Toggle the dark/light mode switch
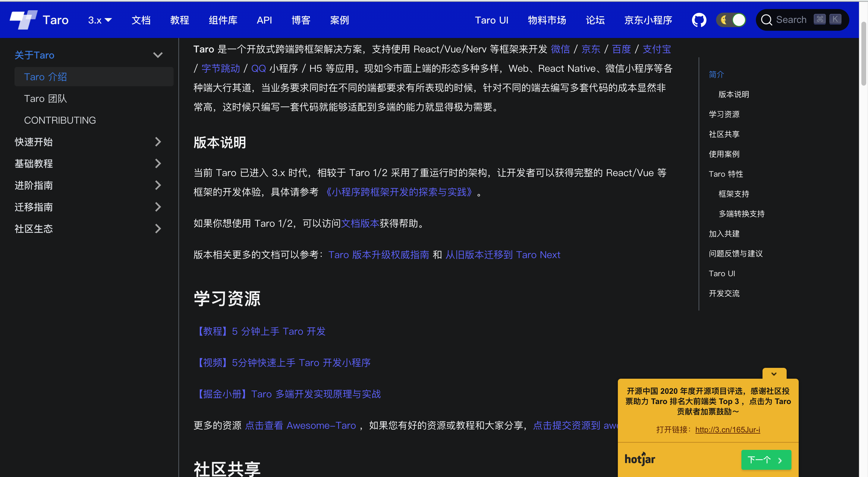The height and width of the screenshot is (477, 868). (x=731, y=20)
